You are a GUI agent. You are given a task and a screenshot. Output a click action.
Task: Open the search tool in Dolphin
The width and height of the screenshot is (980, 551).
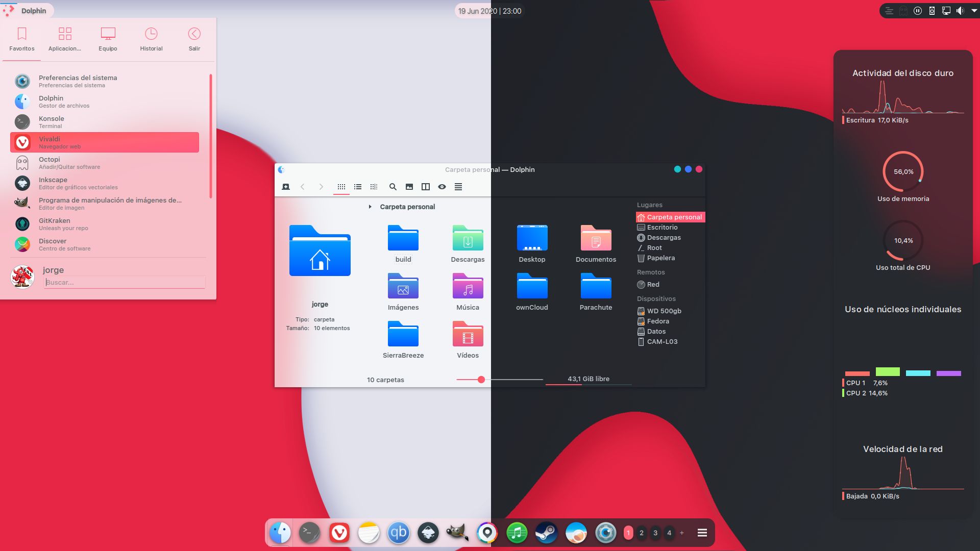click(393, 187)
